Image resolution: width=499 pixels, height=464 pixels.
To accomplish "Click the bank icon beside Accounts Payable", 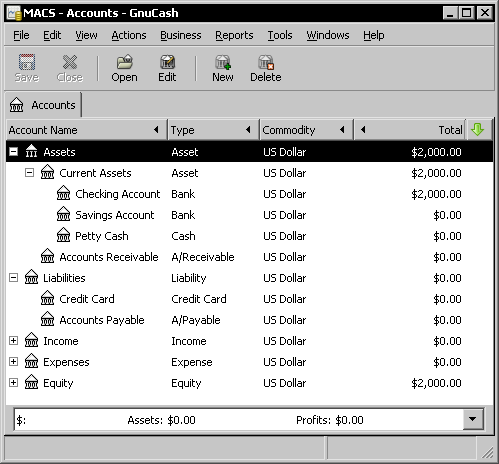I will click(x=47, y=320).
